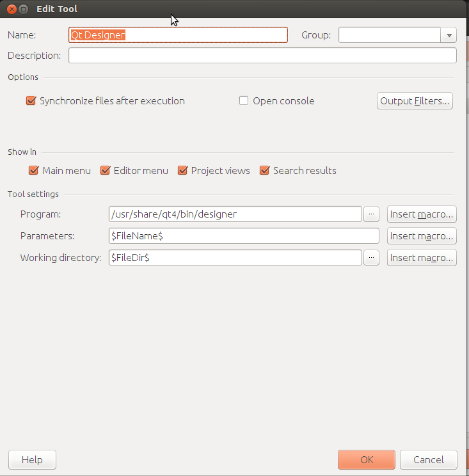Insert macro for the Working directory
This screenshot has height=476, width=469.
pyautogui.click(x=422, y=258)
